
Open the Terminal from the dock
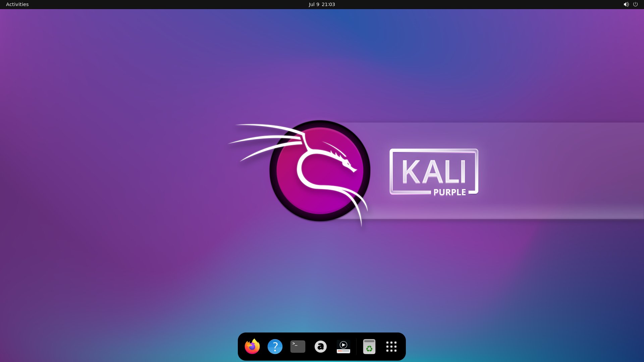[x=298, y=347]
